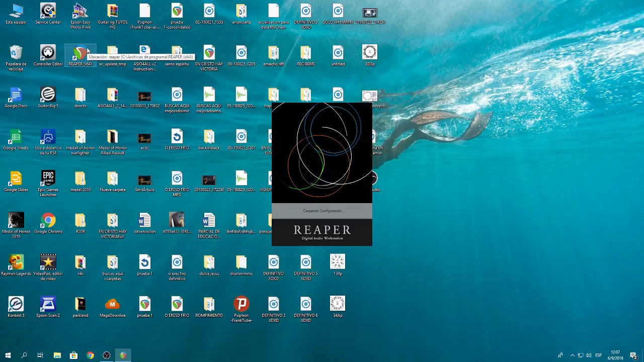Open the DEFINITIVO 5 XDXD file
The height and width of the screenshot is (362, 644).
[306, 268]
